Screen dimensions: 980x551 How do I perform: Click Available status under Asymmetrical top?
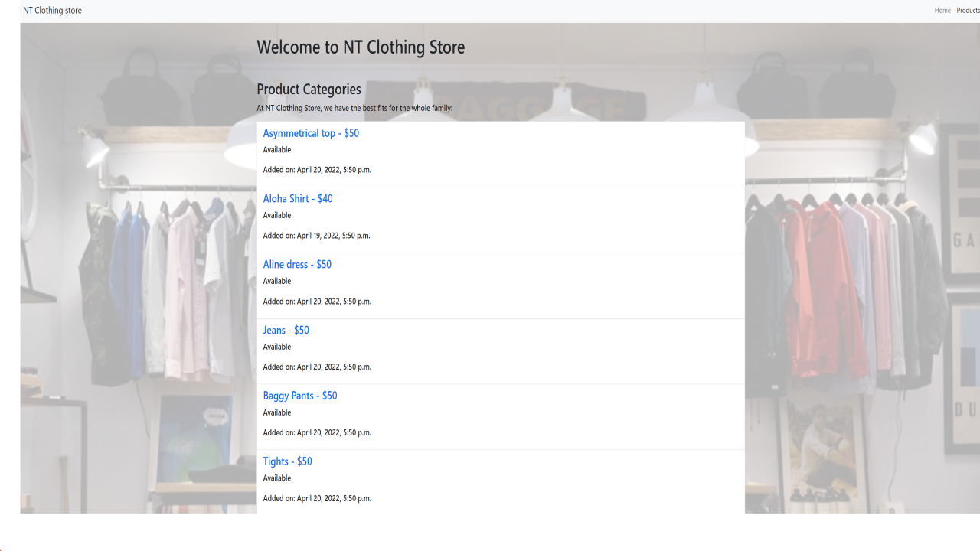277,150
